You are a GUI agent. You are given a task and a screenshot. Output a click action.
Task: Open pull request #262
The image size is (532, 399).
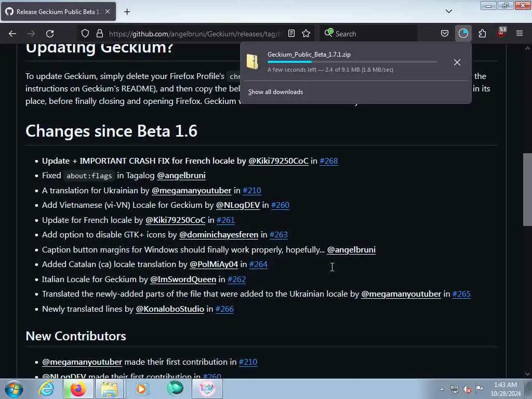[x=236, y=279]
